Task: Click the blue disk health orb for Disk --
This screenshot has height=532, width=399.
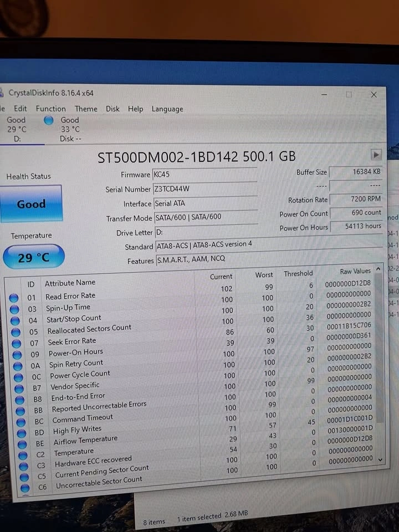Action: pos(49,120)
